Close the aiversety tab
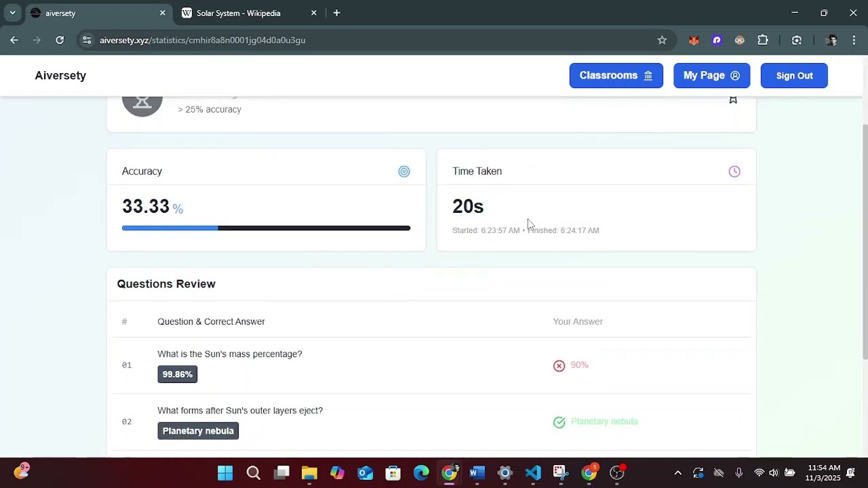The image size is (868, 488). (162, 13)
